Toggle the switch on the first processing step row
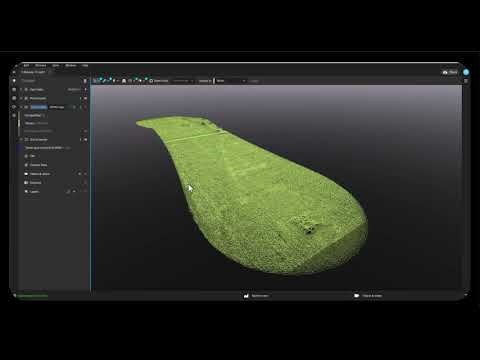The width and height of the screenshot is (480, 360). pyautogui.click(x=85, y=90)
